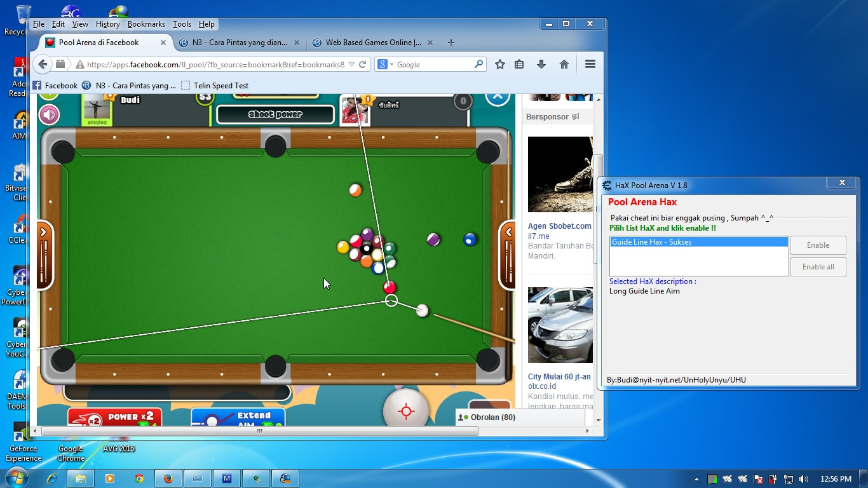Open Agen Sbobet.com sponsored link
The image size is (868, 488).
[x=559, y=226]
